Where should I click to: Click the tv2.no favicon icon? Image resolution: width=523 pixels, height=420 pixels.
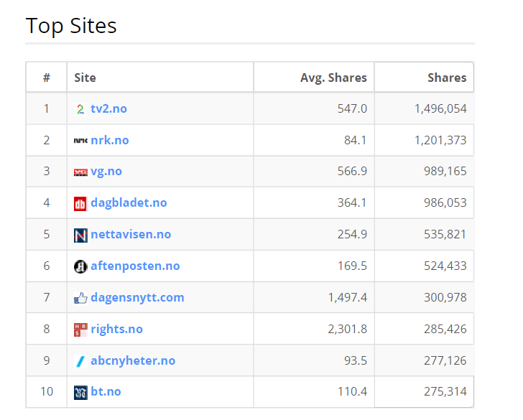point(80,109)
